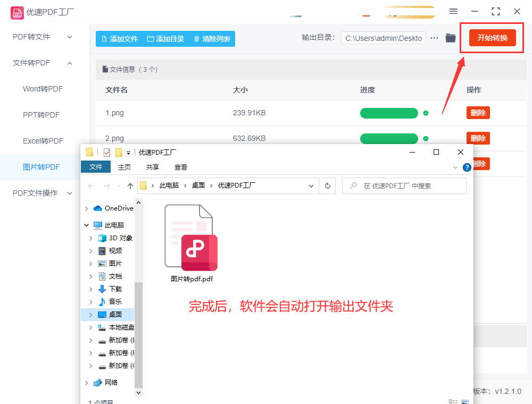Click 2.png file name
The height and width of the screenshot is (404, 532).
(115, 138)
